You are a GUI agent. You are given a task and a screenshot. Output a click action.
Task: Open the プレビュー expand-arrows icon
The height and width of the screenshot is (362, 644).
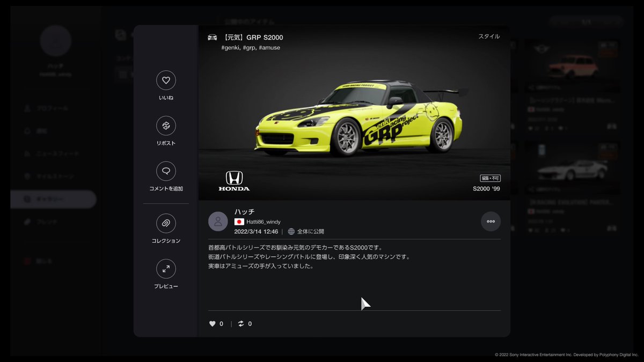point(166,269)
